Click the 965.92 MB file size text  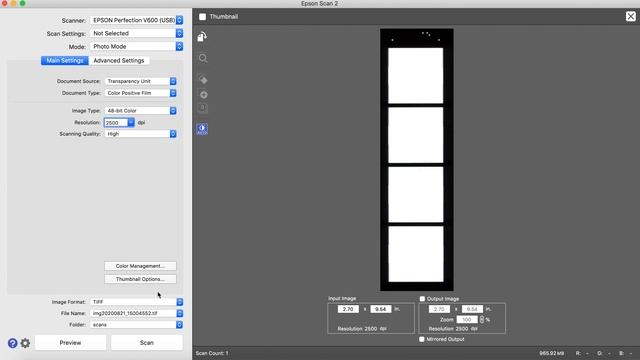tap(551, 353)
